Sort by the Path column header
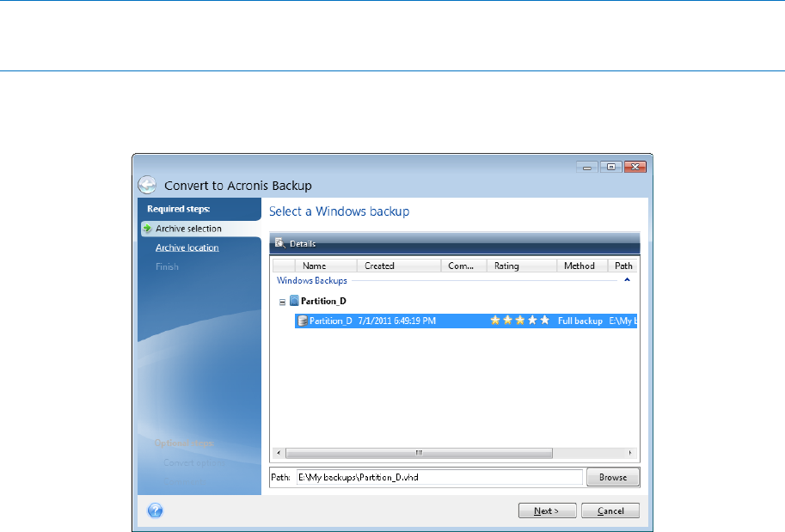The image size is (785, 532). [x=622, y=266]
